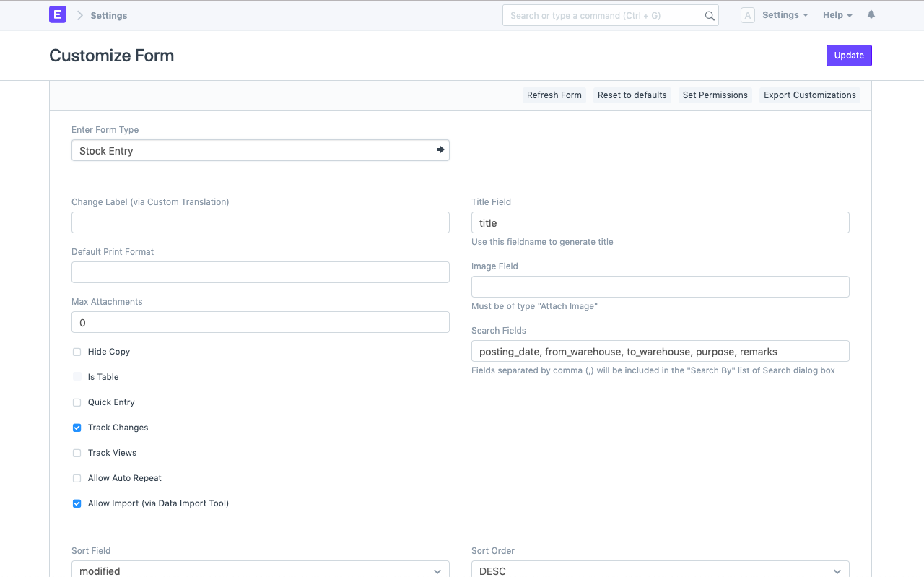
Task: Click the ERPNext logo in the navbar
Action: point(57,14)
